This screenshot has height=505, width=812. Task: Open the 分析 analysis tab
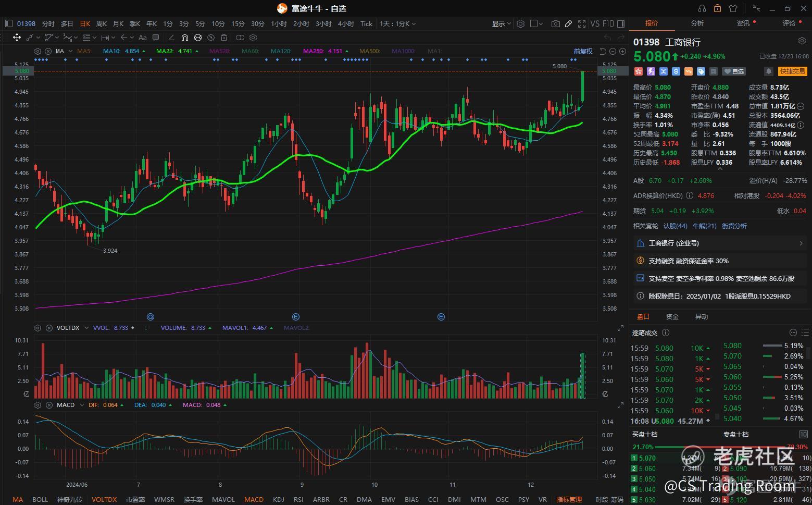tap(697, 23)
